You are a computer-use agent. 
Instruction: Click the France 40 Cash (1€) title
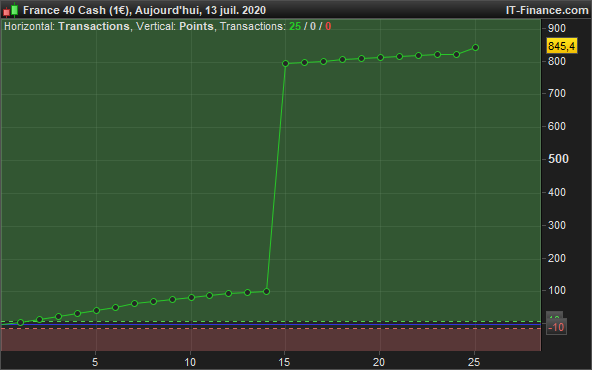[x=76, y=10]
